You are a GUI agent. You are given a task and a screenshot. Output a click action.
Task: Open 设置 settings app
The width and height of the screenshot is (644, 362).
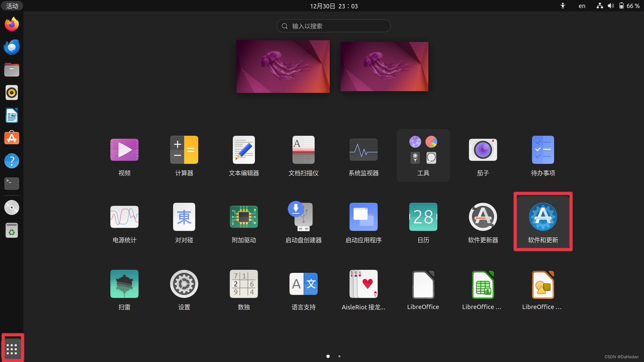[184, 284]
